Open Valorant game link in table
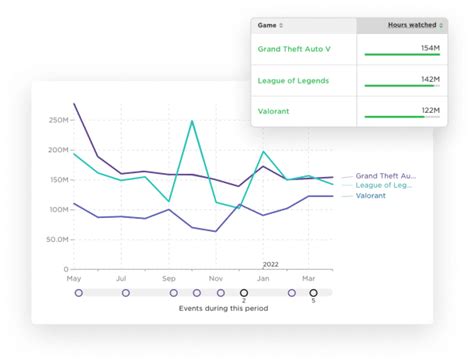The image size is (474, 364). click(x=273, y=111)
